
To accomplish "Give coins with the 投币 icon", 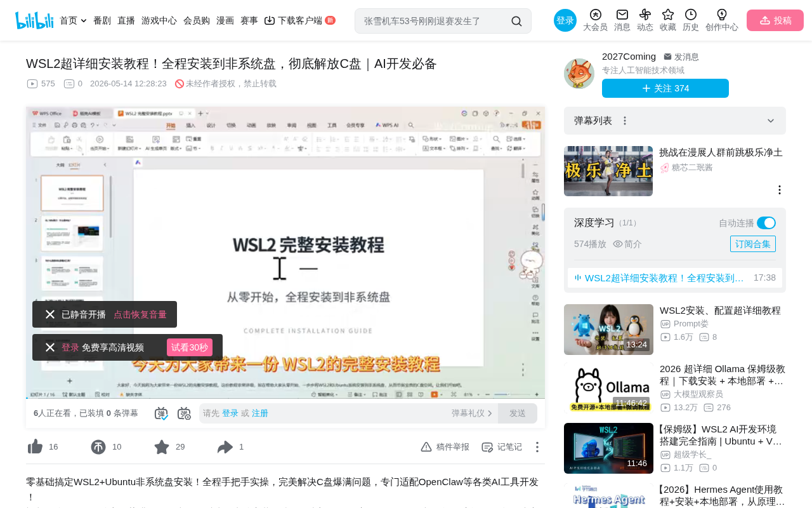I will 98,447.
